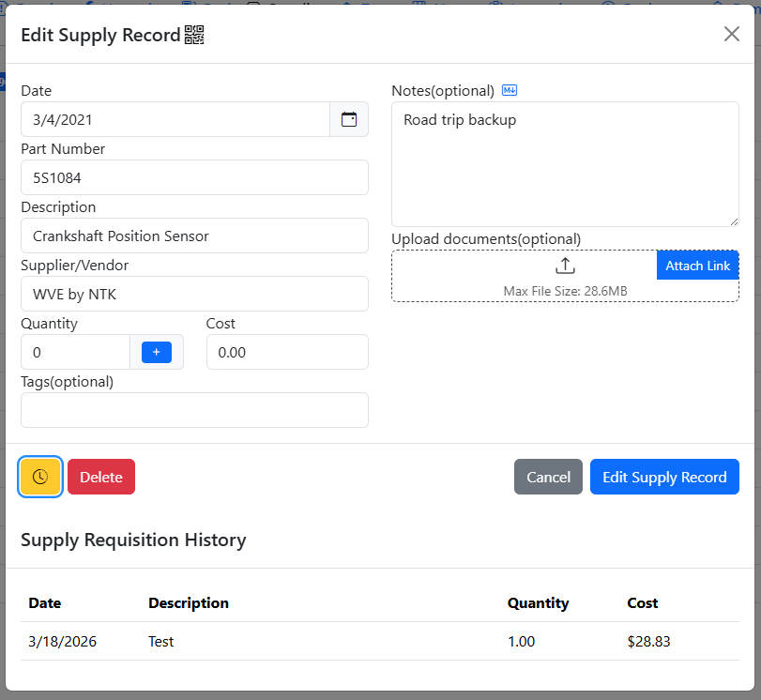Click the QR code icon beside the title

(194, 36)
